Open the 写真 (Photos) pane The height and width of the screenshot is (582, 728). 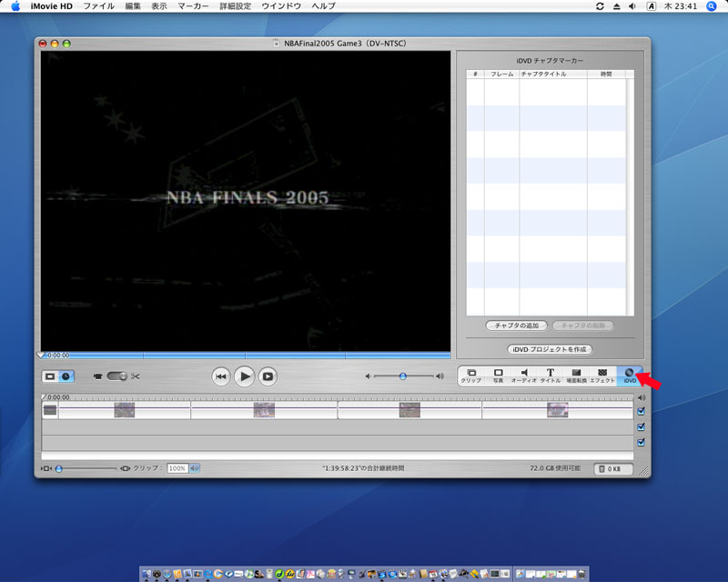click(x=498, y=376)
